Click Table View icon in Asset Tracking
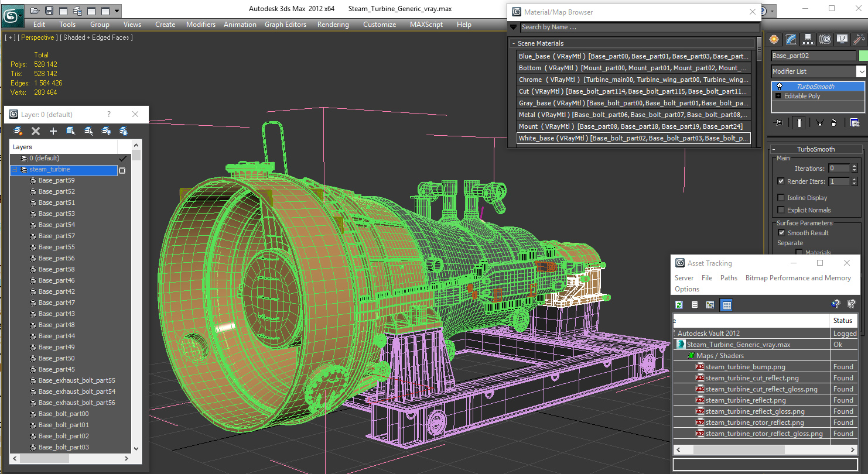This screenshot has height=474, width=868. tap(726, 305)
